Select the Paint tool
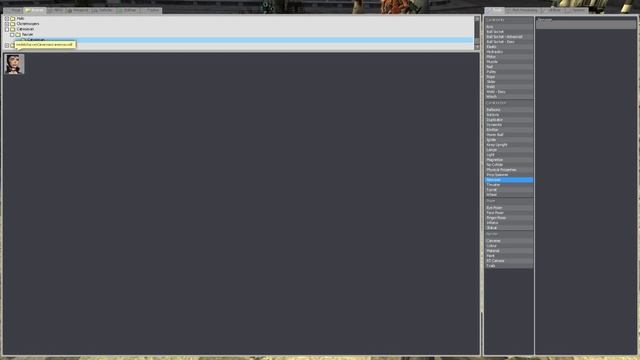Viewport: 640px width, 360px height. pyautogui.click(x=509, y=256)
